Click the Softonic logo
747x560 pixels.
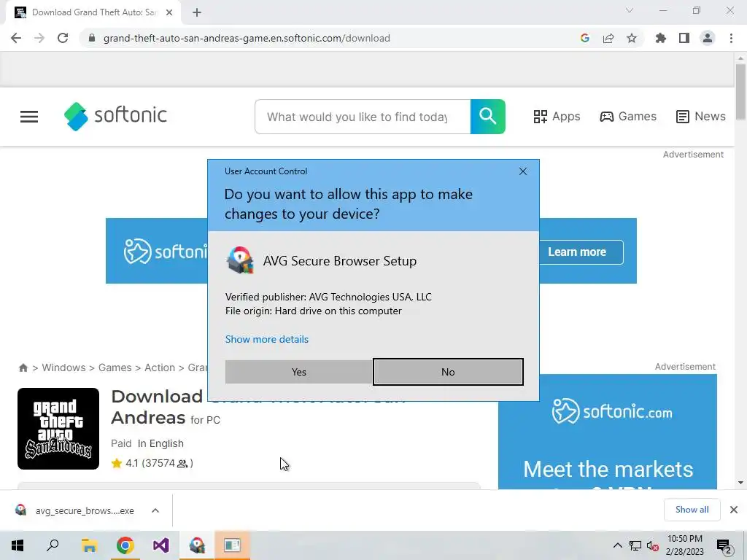pyautogui.click(x=115, y=116)
